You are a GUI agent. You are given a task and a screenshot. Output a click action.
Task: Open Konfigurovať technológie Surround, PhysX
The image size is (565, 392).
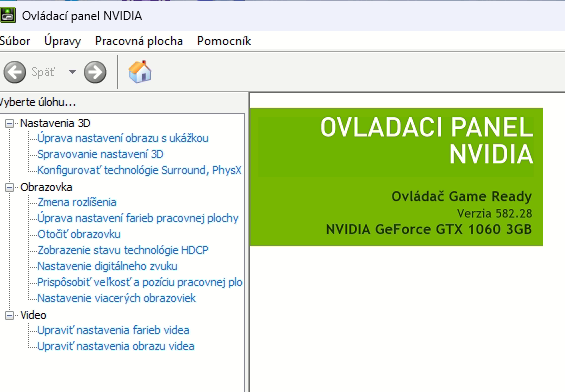[139, 170]
